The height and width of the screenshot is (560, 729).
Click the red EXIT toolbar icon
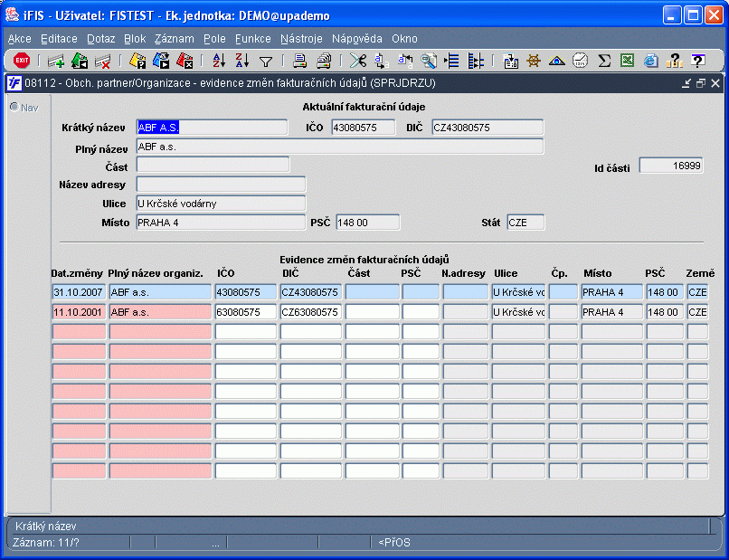[x=22, y=61]
